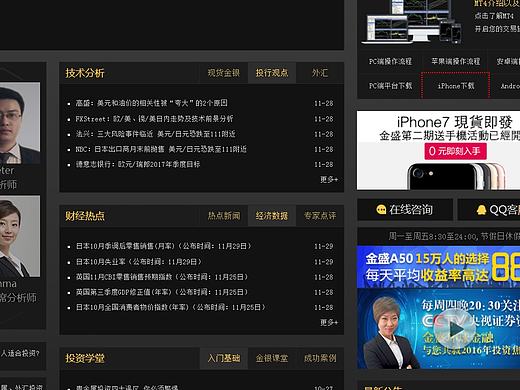Screen dimensions: 520x390
Task: Switch to the 投行观点 tab
Action: click(272, 73)
